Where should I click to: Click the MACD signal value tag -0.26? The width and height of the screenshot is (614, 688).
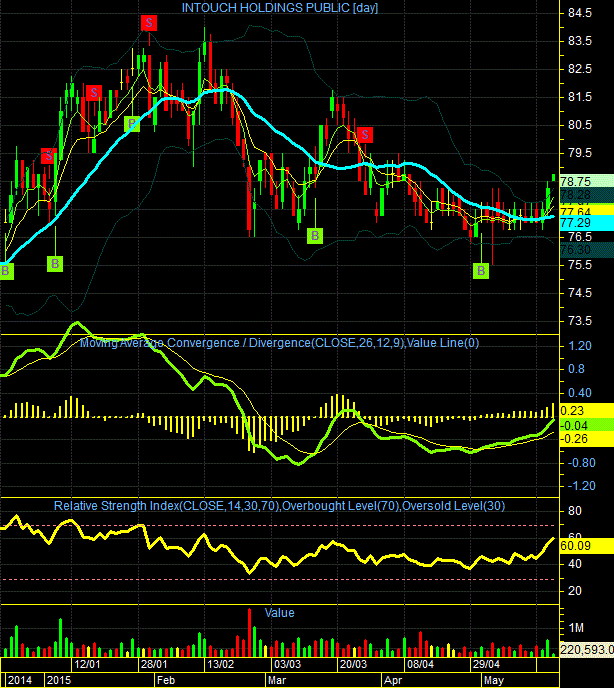coord(587,439)
